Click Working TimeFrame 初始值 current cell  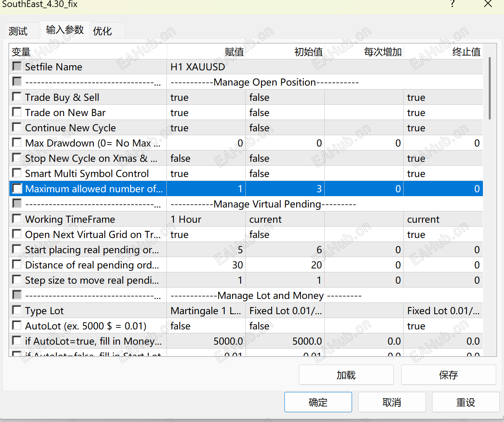click(x=285, y=219)
